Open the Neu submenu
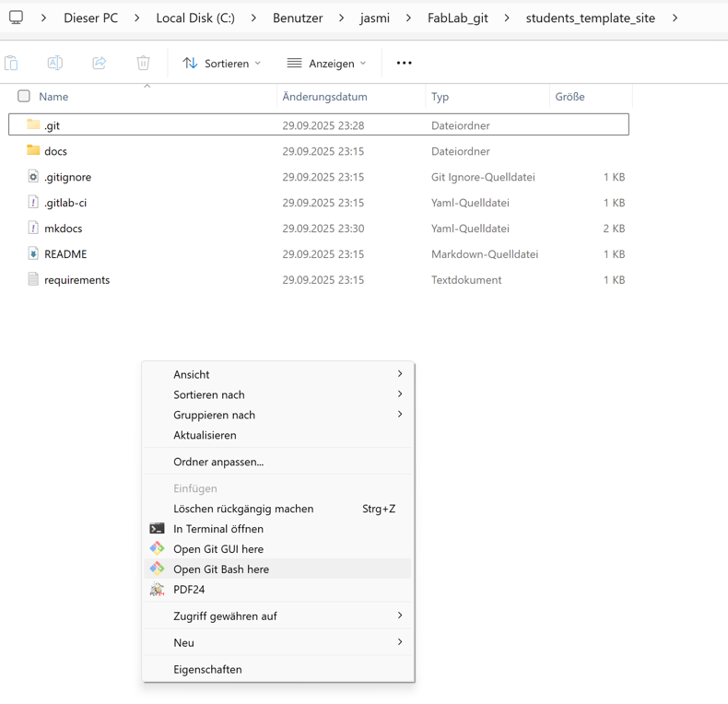Image resolution: width=728 pixels, height=704 pixels. click(x=277, y=642)
